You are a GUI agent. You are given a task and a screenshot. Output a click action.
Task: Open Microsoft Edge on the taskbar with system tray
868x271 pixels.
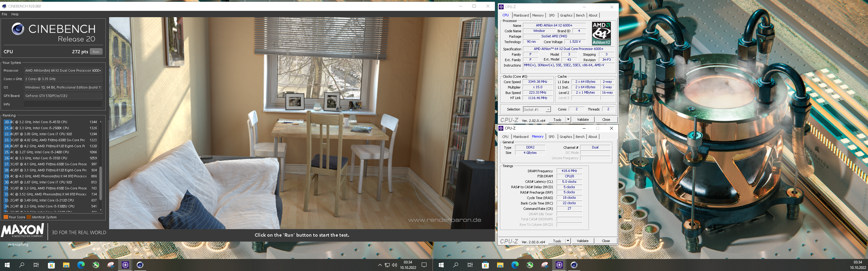[81, 265]
